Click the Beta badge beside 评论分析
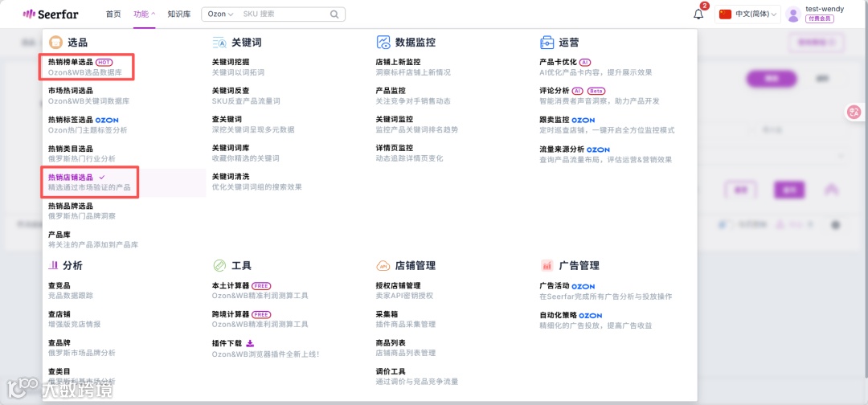The width and height of the screenshot is (868, 405). tap(596, 91)
